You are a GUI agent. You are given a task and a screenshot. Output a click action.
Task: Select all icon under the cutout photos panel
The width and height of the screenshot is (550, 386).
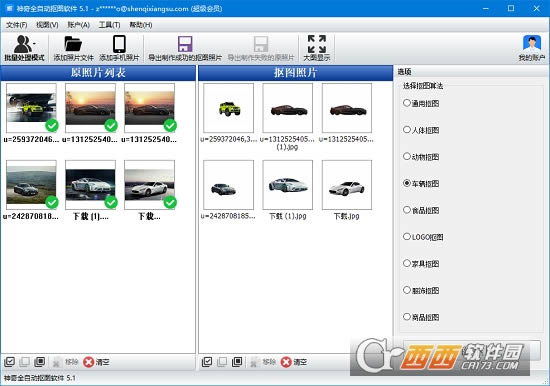(207, 361)
